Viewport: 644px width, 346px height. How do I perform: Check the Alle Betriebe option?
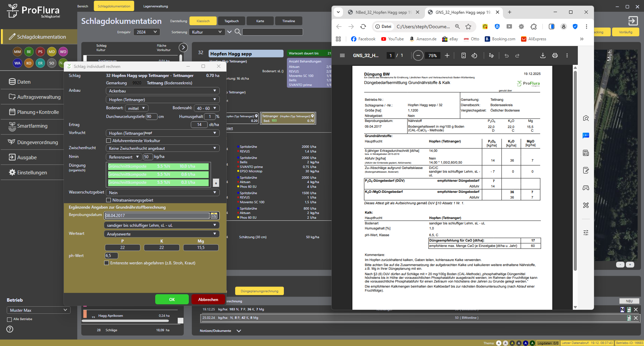coord(9,319)
